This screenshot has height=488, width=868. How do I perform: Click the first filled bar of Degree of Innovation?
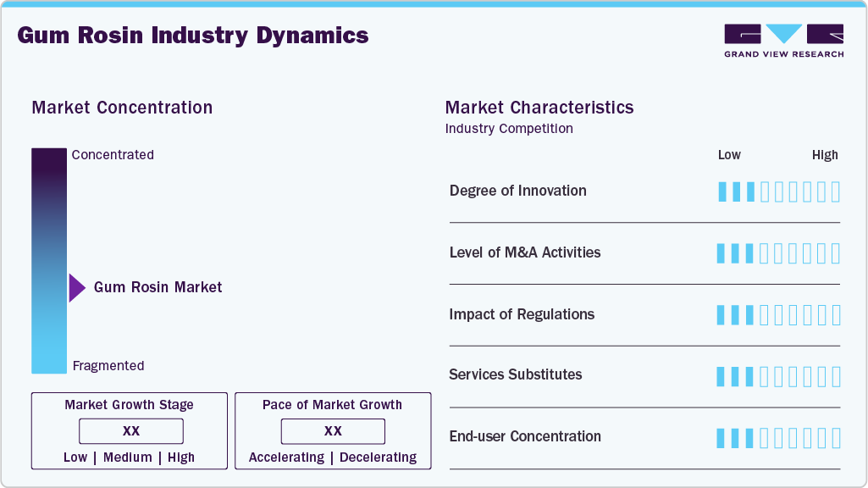pyautogui.click(x=722, y=191)
